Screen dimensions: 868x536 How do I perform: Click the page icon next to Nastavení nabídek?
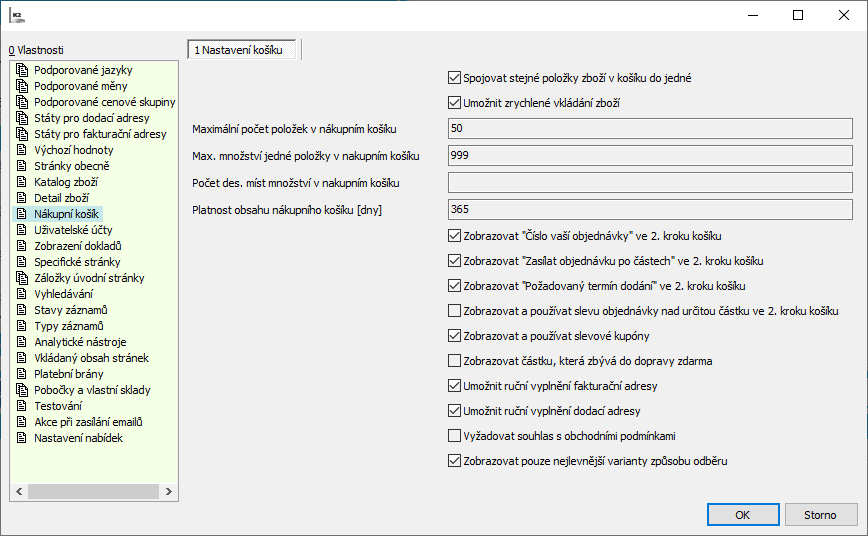pos(22,438)
